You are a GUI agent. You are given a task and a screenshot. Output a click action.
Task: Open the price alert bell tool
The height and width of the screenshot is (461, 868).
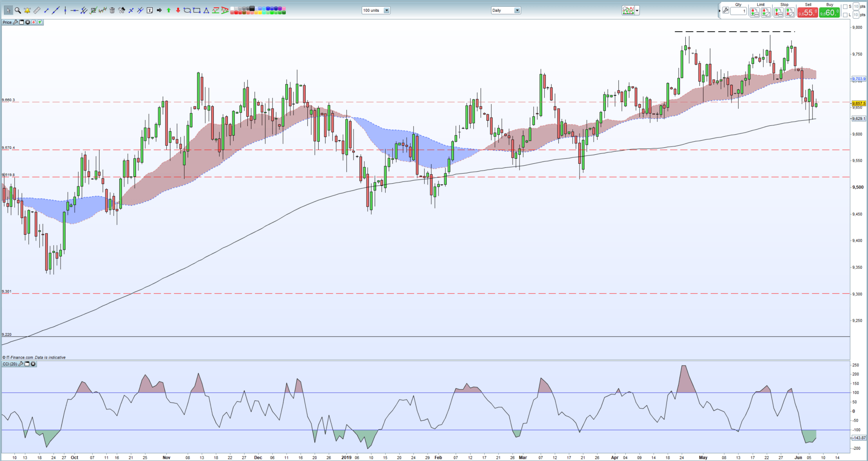27,10
